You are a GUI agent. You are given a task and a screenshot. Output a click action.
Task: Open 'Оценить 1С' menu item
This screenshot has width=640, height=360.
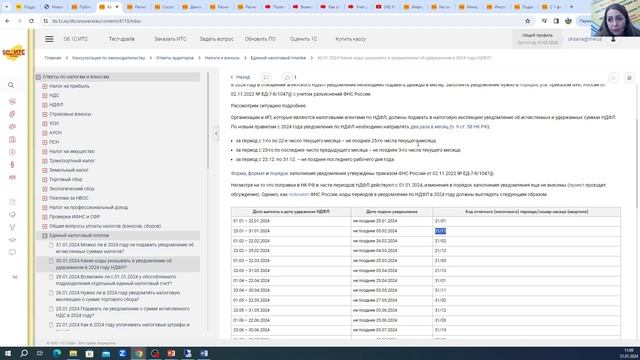pos(303,39)
